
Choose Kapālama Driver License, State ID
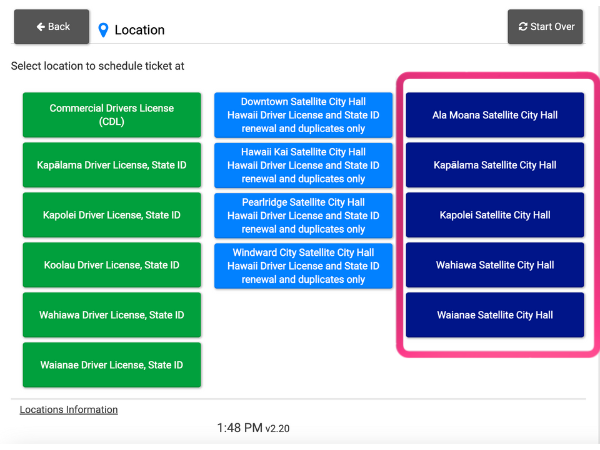tap(112, 165)
